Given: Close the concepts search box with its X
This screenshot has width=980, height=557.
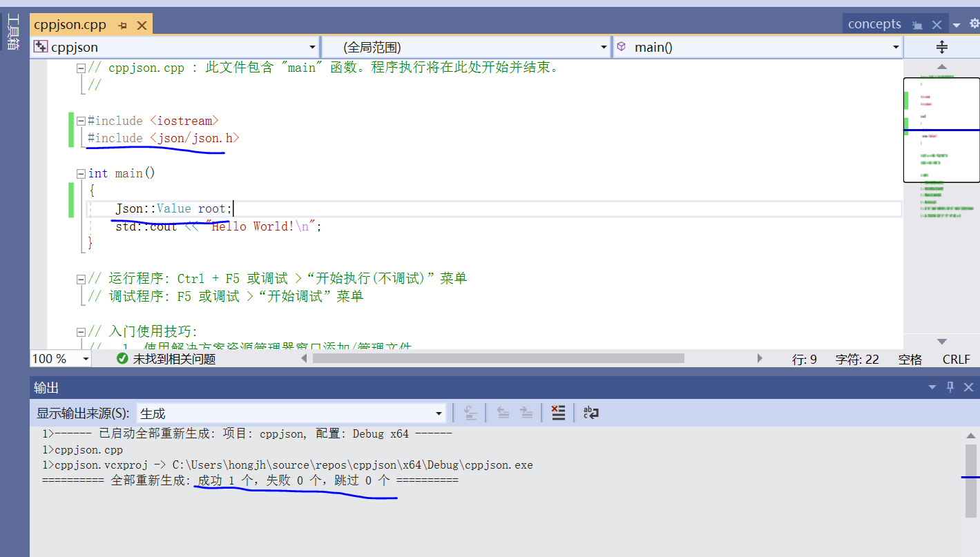Looking at the screenshot, I should point(936,23).
